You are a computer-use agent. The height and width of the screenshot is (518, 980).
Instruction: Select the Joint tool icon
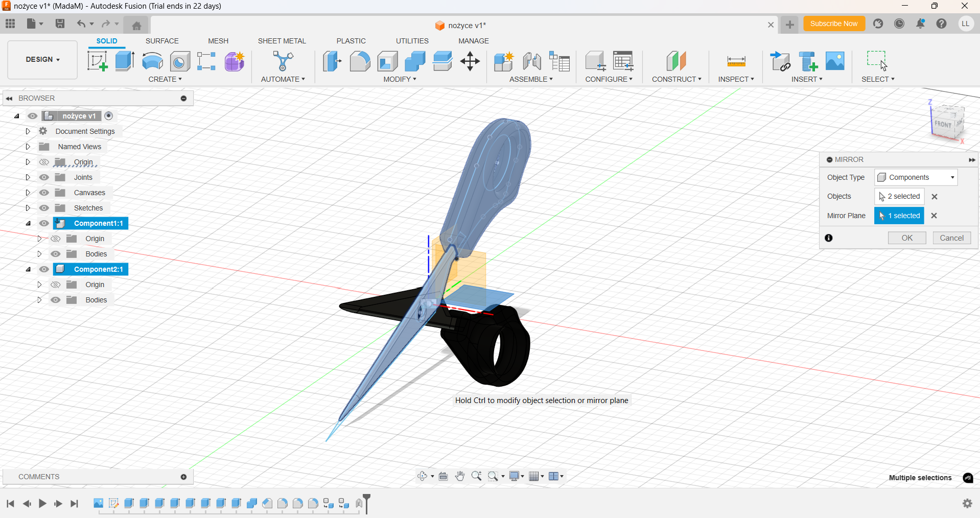point(532,61)
